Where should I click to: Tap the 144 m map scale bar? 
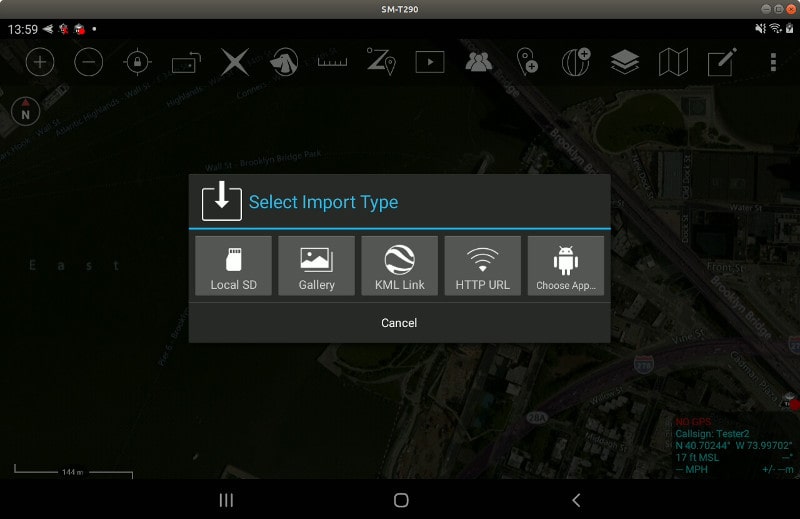point(73,472)
